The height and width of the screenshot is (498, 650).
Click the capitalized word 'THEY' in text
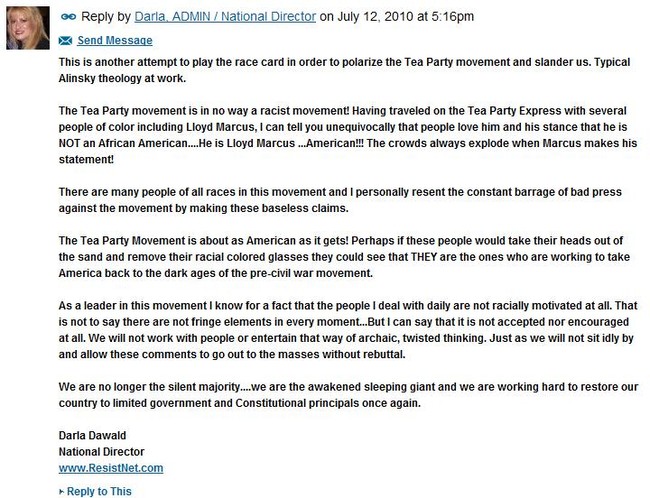click(x=424, y=257)
